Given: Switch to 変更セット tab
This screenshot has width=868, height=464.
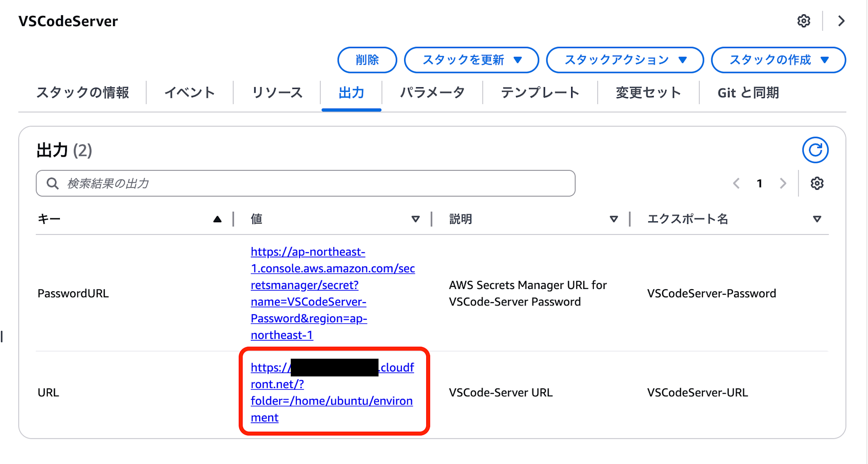Looking at the screenshot, I should tap(648, 92).
